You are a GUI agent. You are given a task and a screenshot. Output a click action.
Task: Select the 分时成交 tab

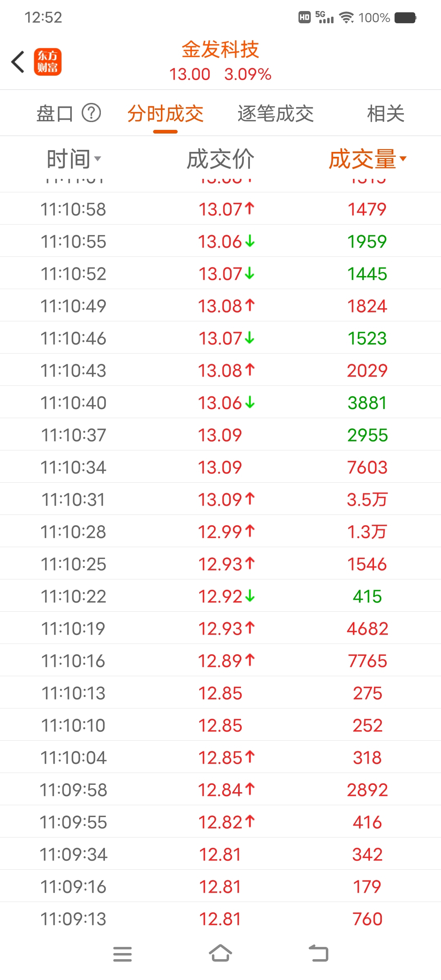click(165, 114)
